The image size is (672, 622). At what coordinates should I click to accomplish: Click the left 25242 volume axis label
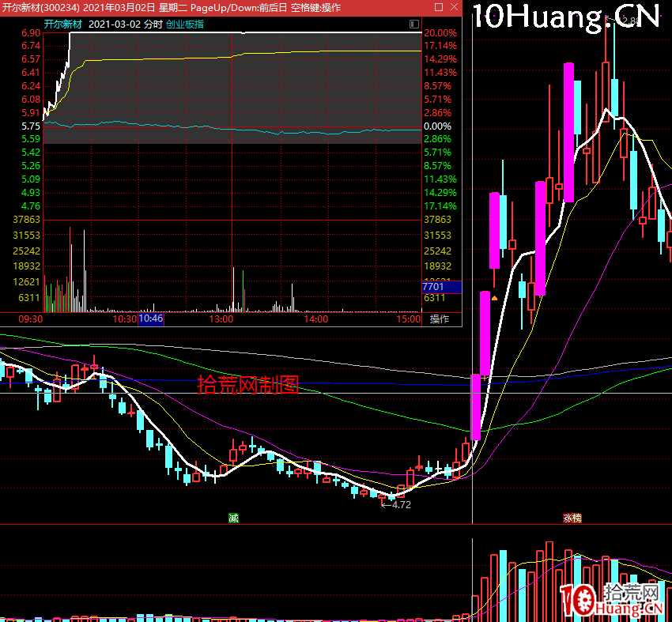27,251
